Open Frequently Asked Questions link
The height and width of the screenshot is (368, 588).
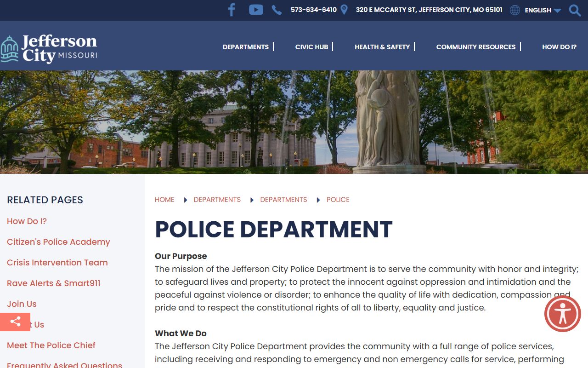[x=64, y=365]
